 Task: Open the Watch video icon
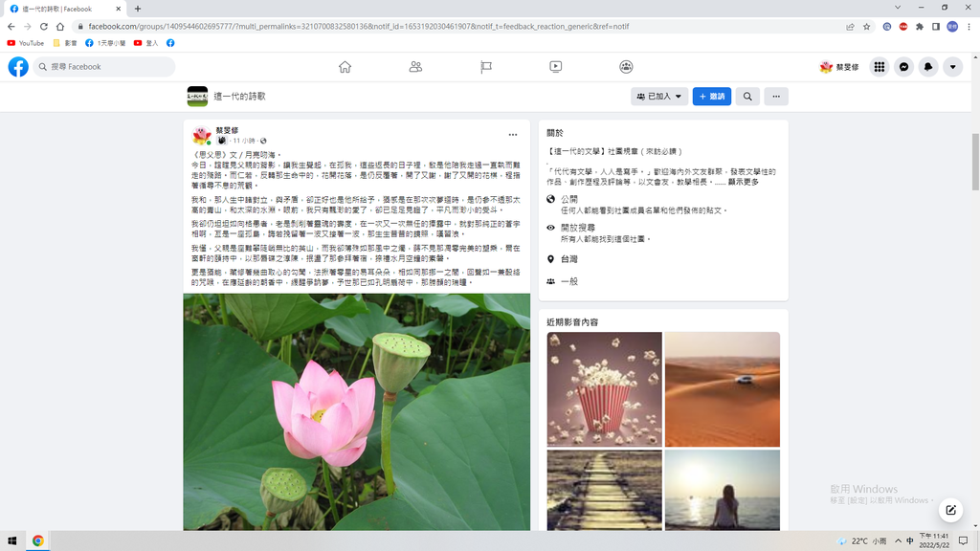click(556, 67)
